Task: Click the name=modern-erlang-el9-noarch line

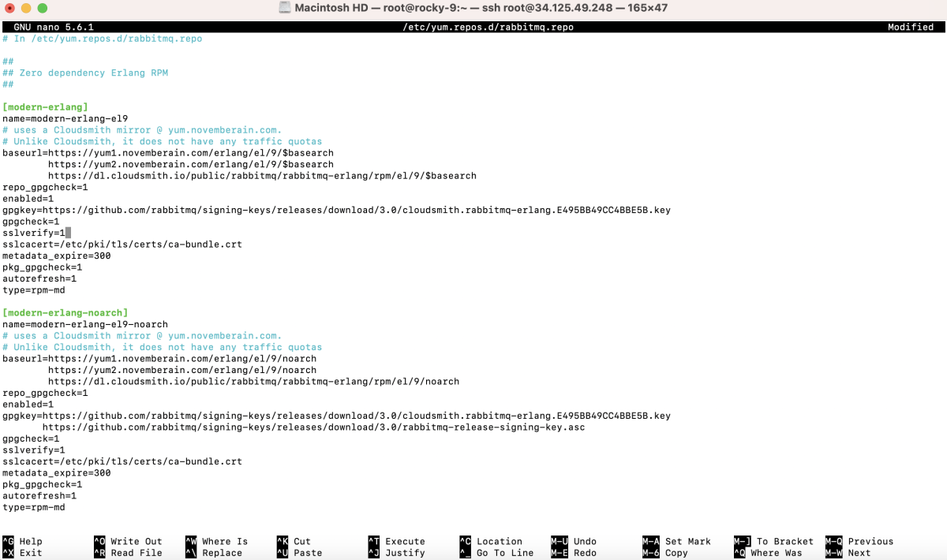Action: [x=85, y=324]
